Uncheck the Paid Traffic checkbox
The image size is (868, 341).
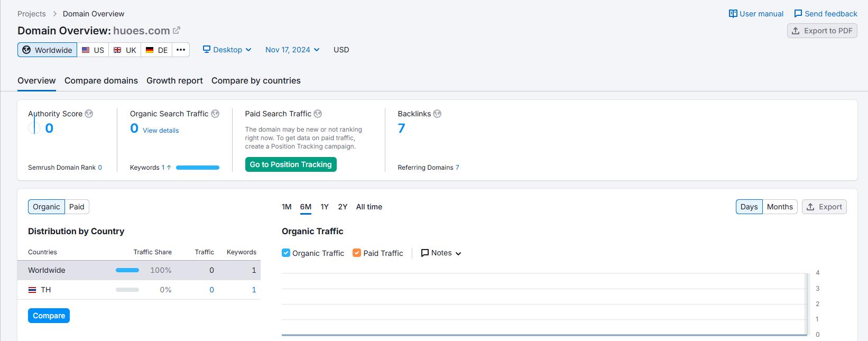357,253
